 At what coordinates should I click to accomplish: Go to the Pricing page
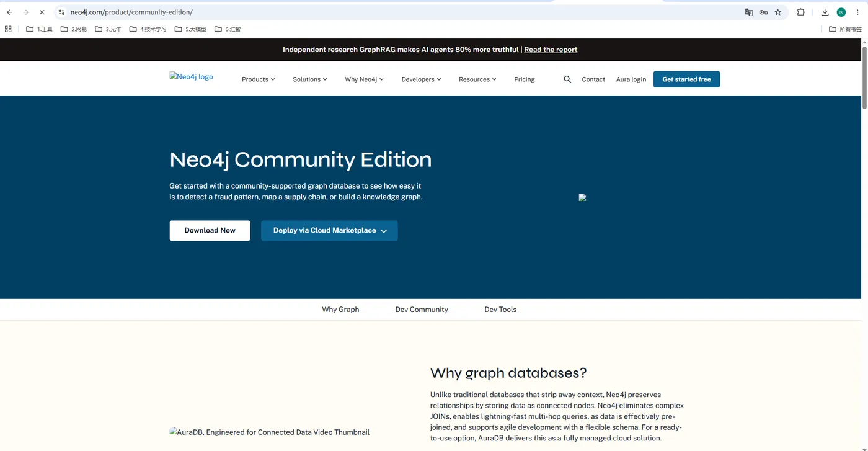pyautogui.click(x=525, y=79)
